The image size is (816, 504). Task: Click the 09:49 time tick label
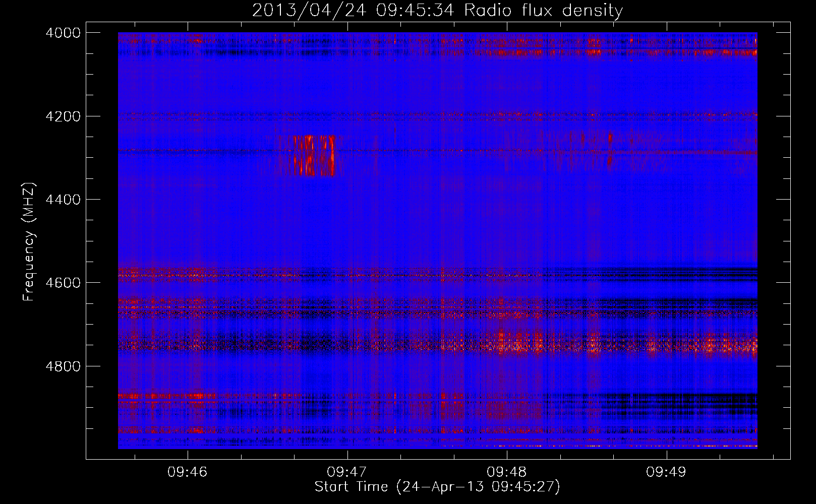click(x=666, y=472)
